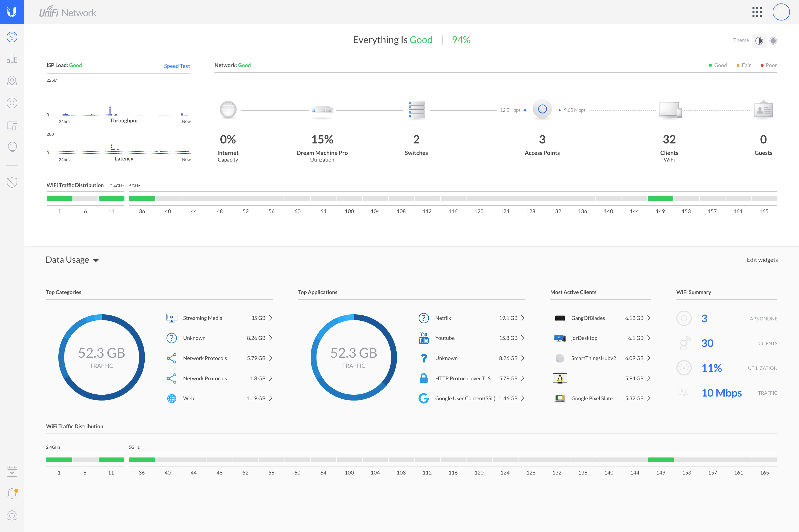This screenshot has width=799, height=532.
Task: Click the green channel 149 traffic bar
Action: 660,199
